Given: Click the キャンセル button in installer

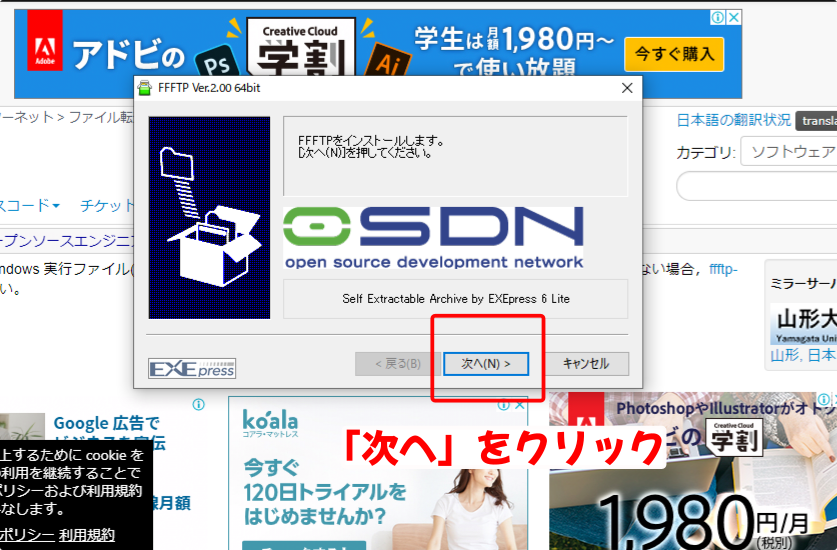Looking at the screenshot, I should pyautogui.click(x=586, y=364).
